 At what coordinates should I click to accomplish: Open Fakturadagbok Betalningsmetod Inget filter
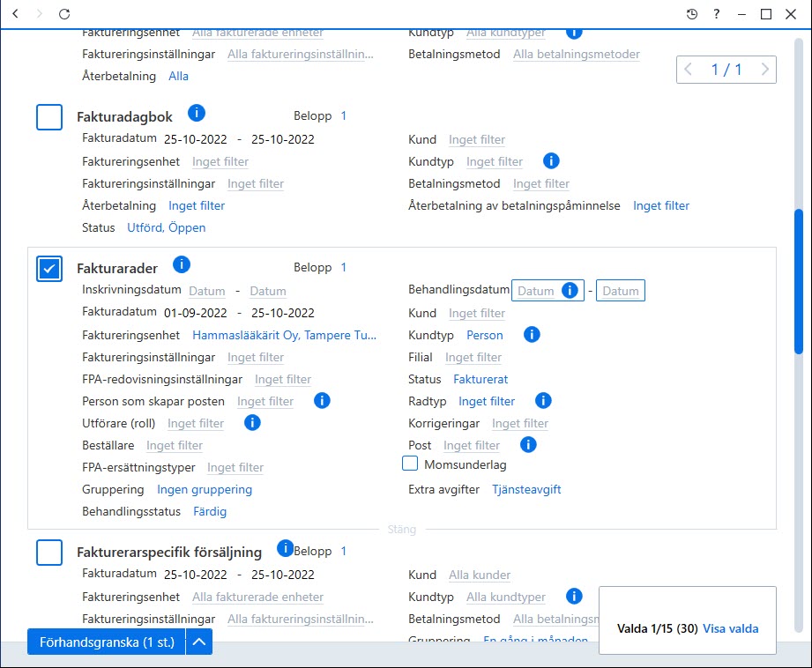pyautogui.click(x=541, y=184)
